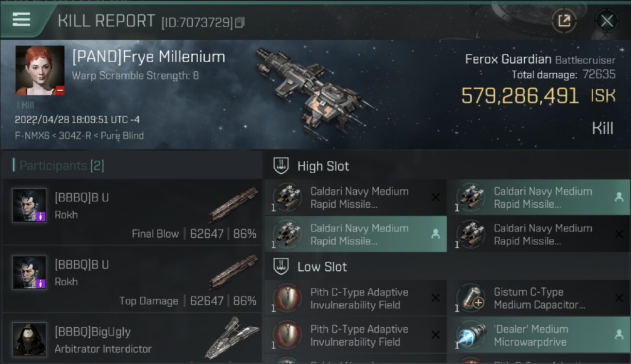This screenshot has width=631, height=364.
Task: Collapse the High Slot section
Action: (282, 166)
